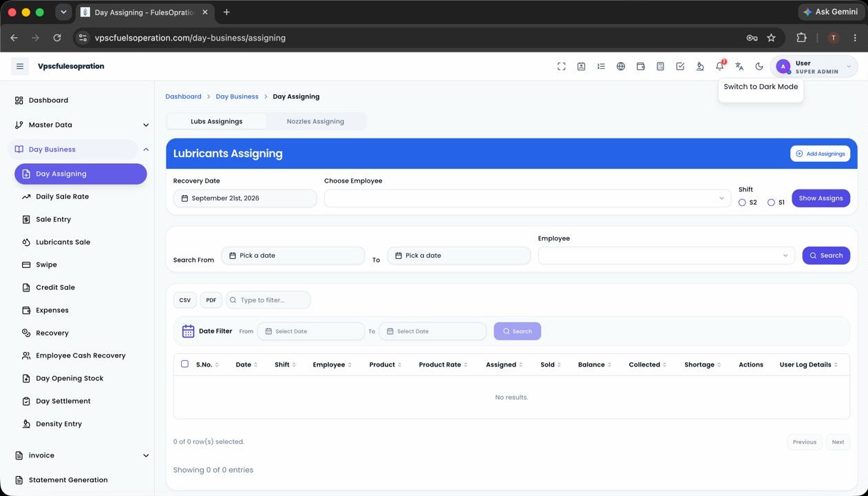This screenshot has height=496, width=868.
Task: Click the calendar icon beside Date Filter
Action: coord(188,331)
